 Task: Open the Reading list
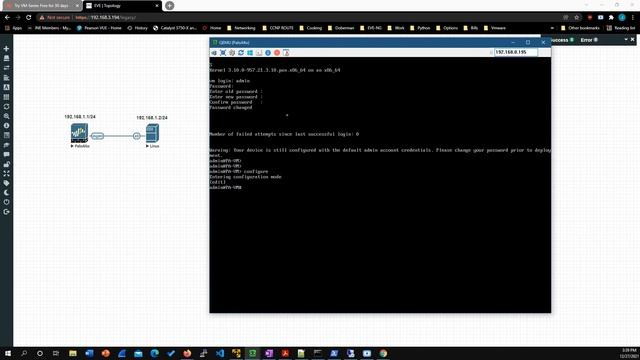pyautogui.click(x=621, y=28)
